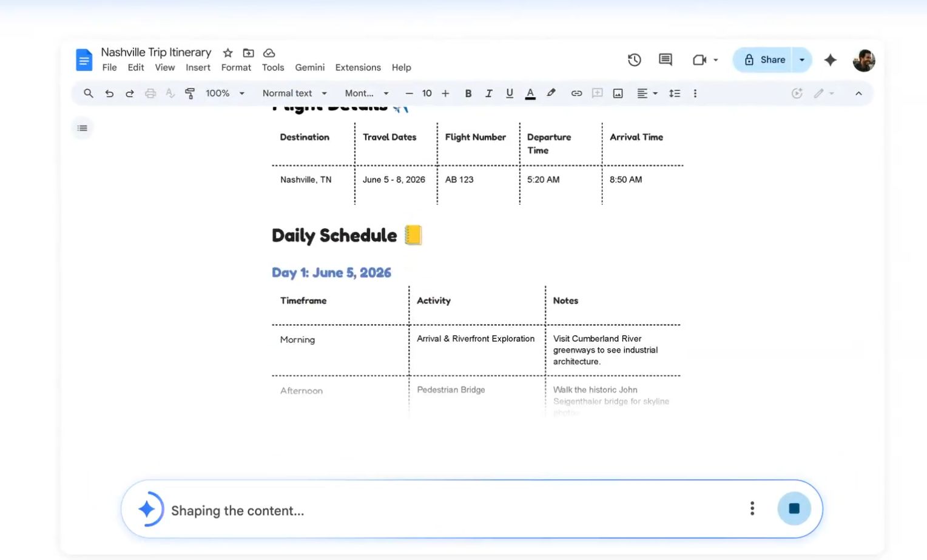
Task: Click the Share button
Action: pyautogui.click(x=763, y=60)
